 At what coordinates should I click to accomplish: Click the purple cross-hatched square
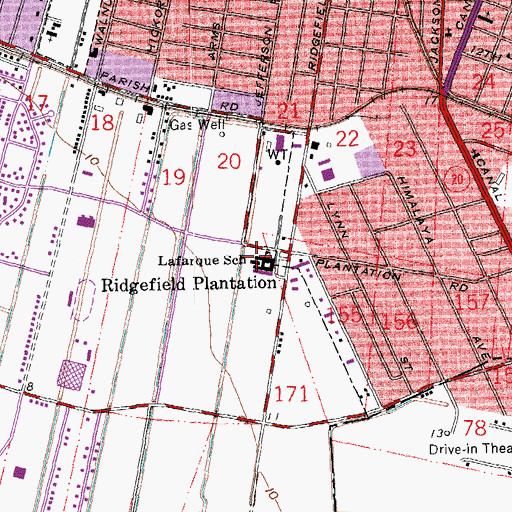pos(71,375)
